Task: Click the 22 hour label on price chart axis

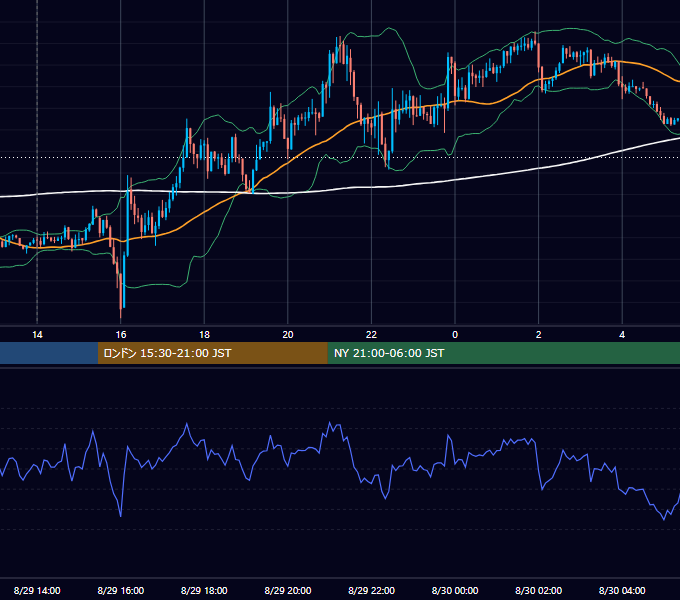Action: pyautogui.click(x=371, y=335)
